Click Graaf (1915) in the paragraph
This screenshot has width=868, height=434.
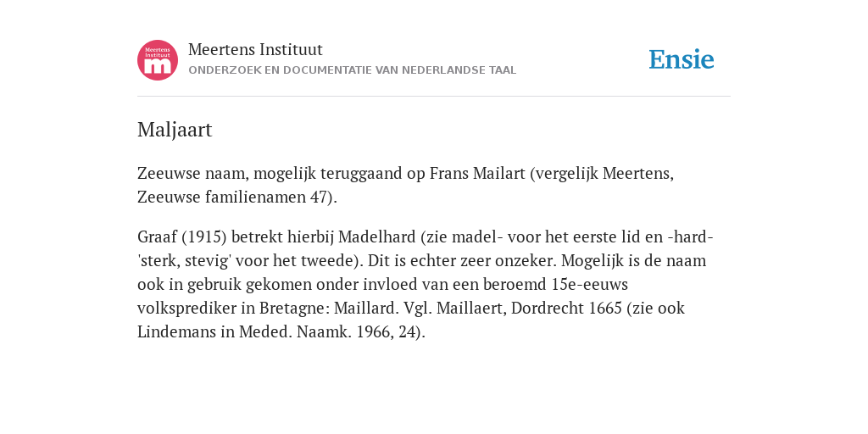[x=182, y=237]
